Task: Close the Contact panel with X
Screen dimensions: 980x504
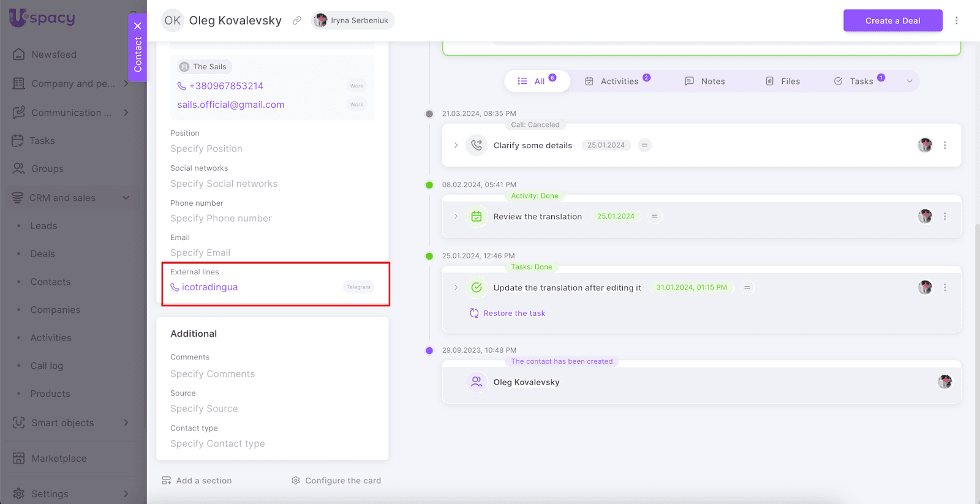Action: (138, 26)
